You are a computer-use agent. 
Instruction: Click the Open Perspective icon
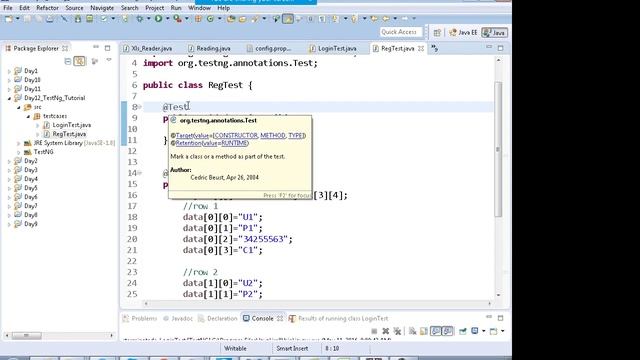[437, 33]
